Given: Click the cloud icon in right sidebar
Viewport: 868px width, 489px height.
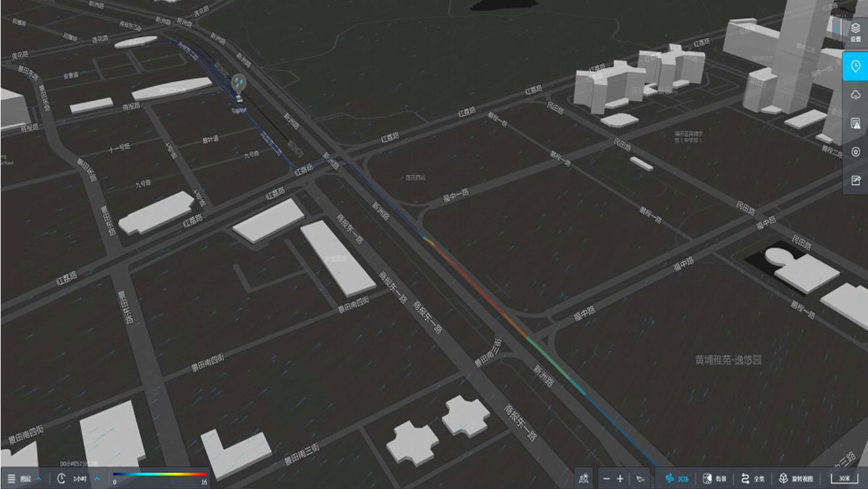Looking at the screenshot, I should click(855, 95).
